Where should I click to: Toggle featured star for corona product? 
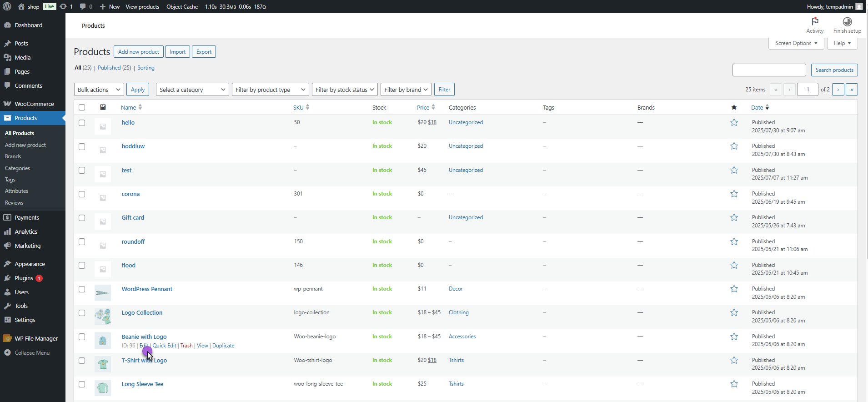[x=734, y=194]
